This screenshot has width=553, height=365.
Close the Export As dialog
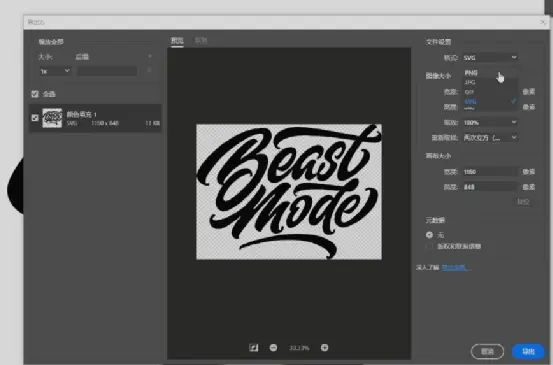(542, 22)
